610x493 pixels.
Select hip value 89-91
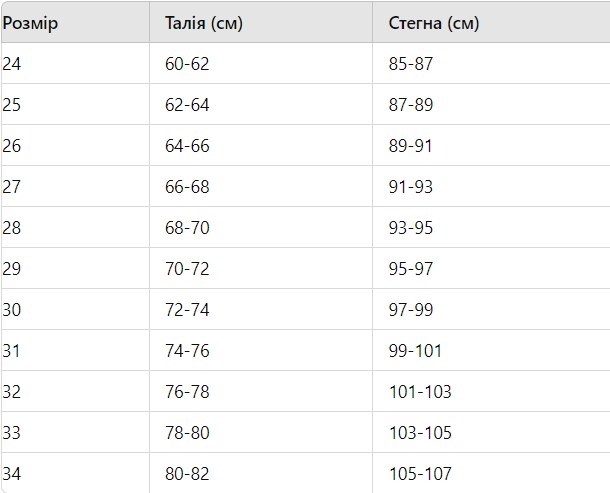click(x=410, y=146)
